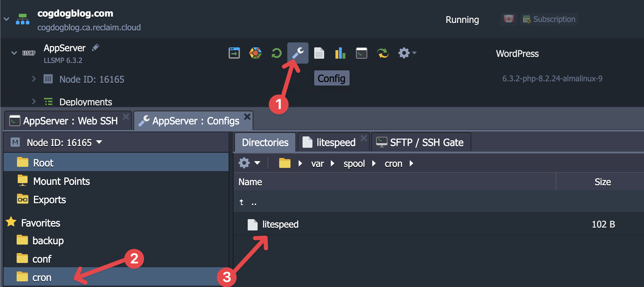This screenshot has height=287, width=644.
Task: Expand the arrow after spool breadcrumb
Action: pyautogui.click(x=374, y=163)
